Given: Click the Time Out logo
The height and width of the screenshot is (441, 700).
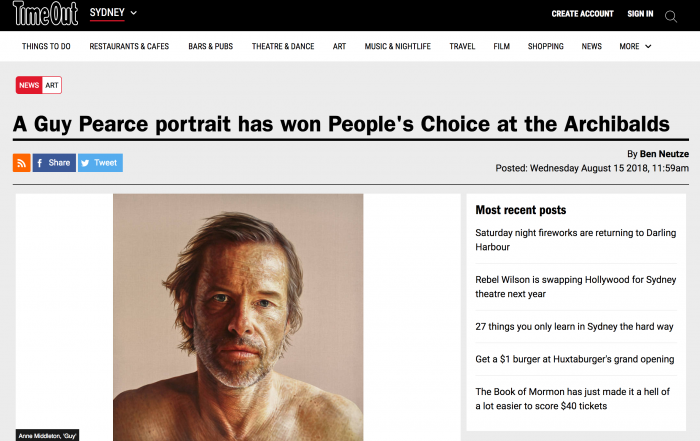Looking at the screenshot, I should (41, 14).
